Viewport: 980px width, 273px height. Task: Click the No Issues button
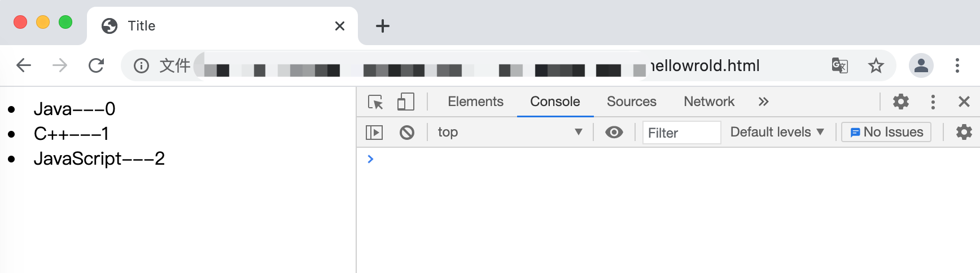pos(886,133)
